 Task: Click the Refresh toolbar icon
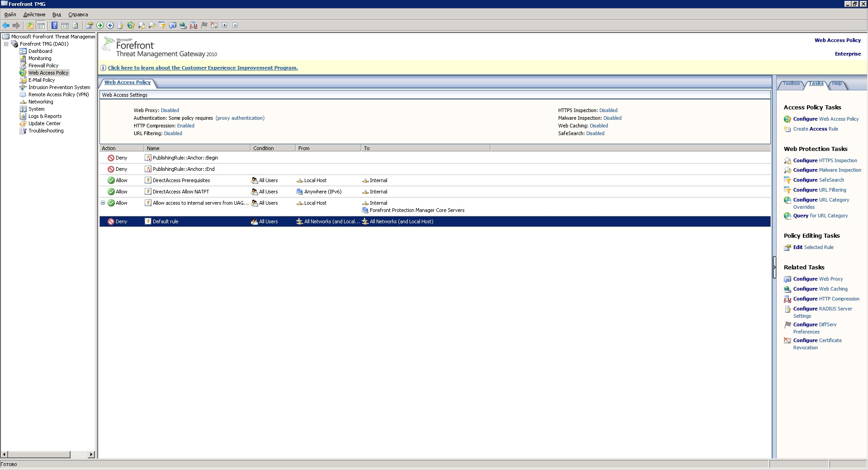tap(75, 25)
